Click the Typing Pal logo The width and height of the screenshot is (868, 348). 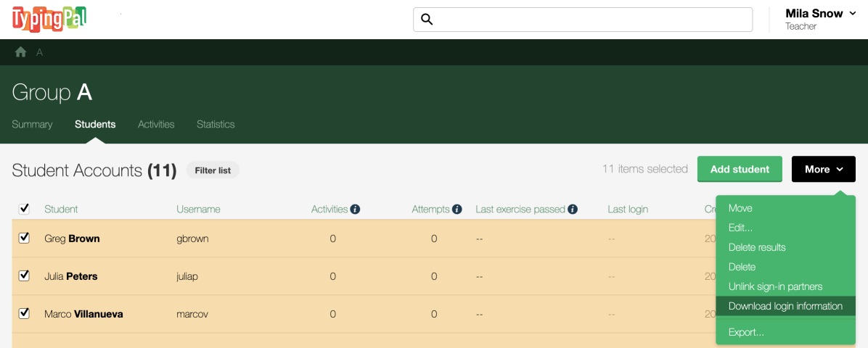(x=49, y=19)
